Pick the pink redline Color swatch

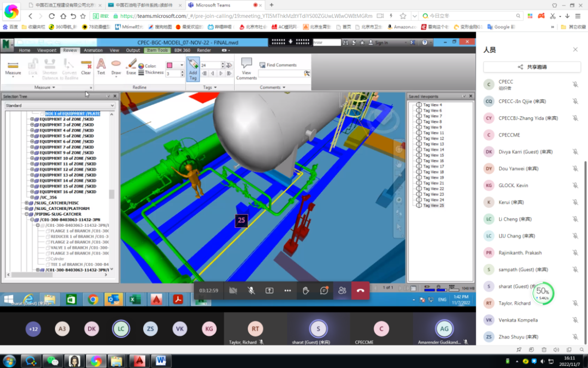click(169, 65)
